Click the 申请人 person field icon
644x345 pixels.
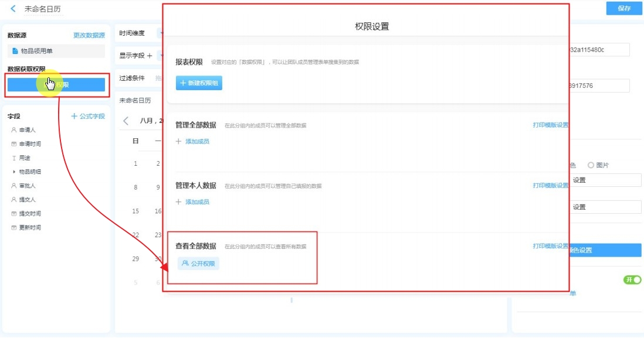click(13, 130)
